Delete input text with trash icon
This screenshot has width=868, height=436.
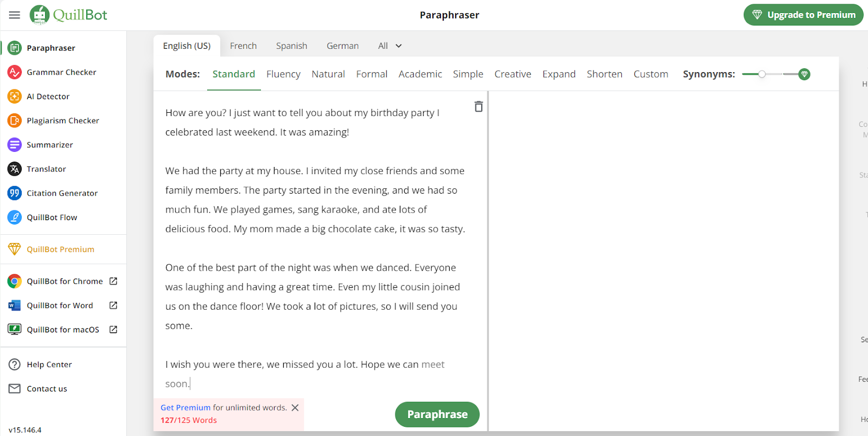(478, 106)
